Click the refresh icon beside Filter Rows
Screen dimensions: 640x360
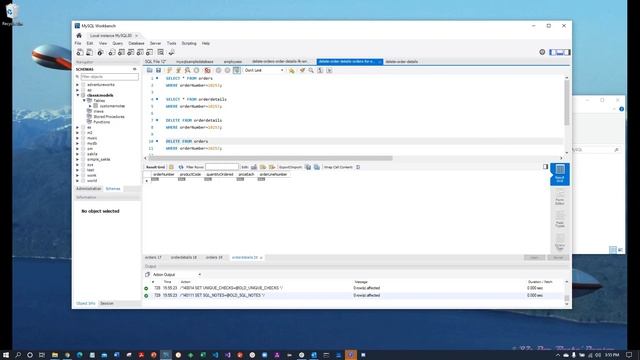click(x=181, y=167)
